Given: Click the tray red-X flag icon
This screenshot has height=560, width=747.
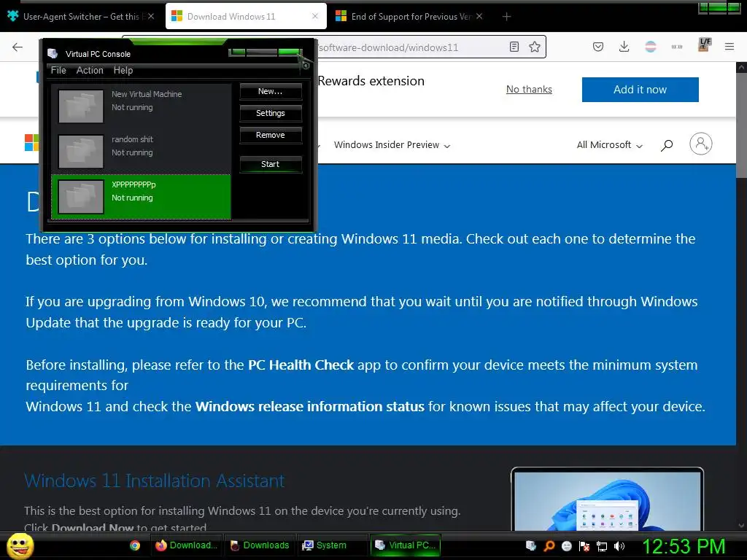Looking at the screenshot, I should coord(584,546).
